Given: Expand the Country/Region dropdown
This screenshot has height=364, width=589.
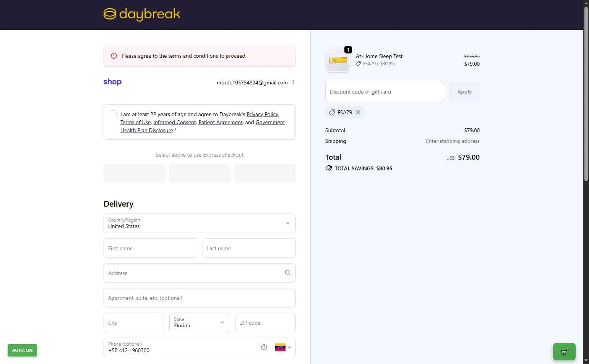Looking at the screenshot, I should click(x=200, y=223).
